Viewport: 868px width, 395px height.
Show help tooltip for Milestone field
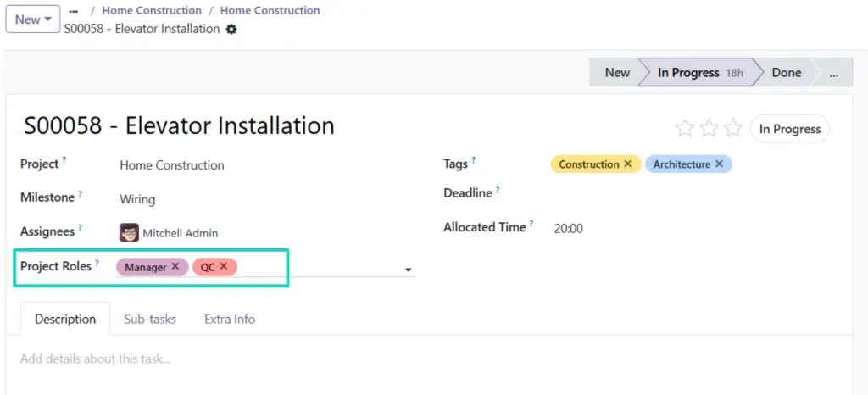(x=81, y=194)
